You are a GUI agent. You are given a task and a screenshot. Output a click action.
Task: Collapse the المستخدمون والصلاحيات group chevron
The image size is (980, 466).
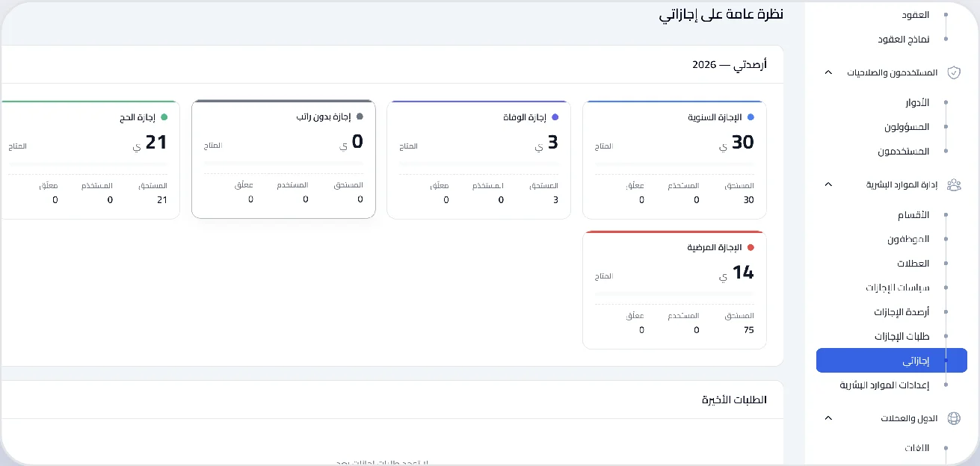point(828,72)
